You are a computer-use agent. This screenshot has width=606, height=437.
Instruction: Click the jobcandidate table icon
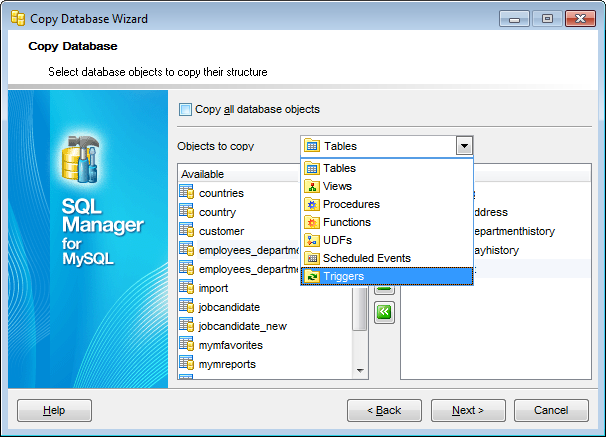(186, 307)
